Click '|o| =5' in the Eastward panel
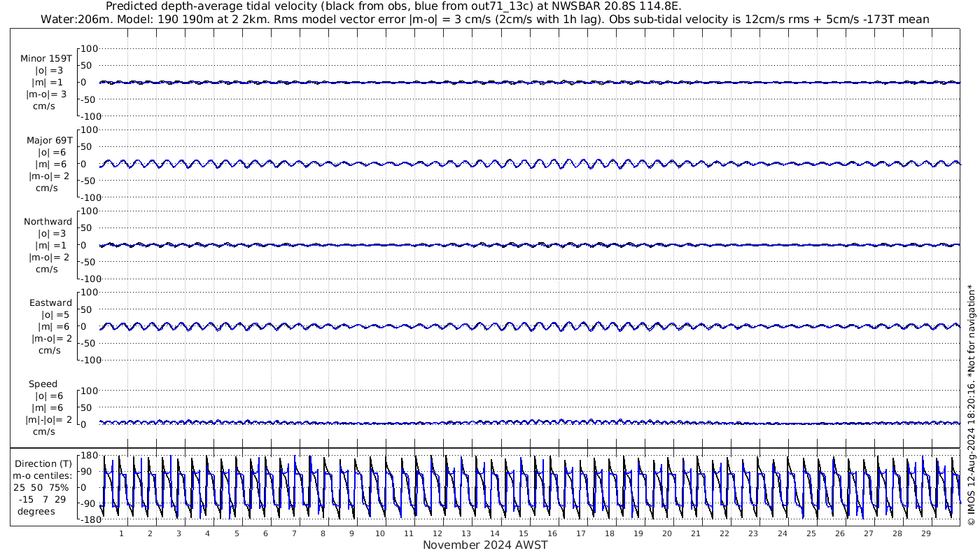 tap(56, 314)
